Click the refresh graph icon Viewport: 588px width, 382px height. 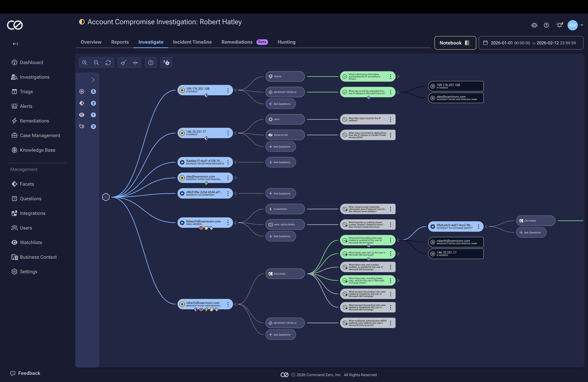pos(108,63)
